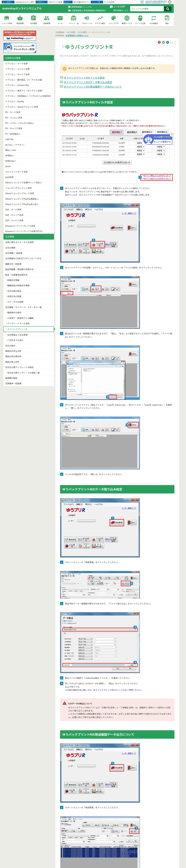Open the SGP：カード決済 sidebar item

tap(29, 210)
